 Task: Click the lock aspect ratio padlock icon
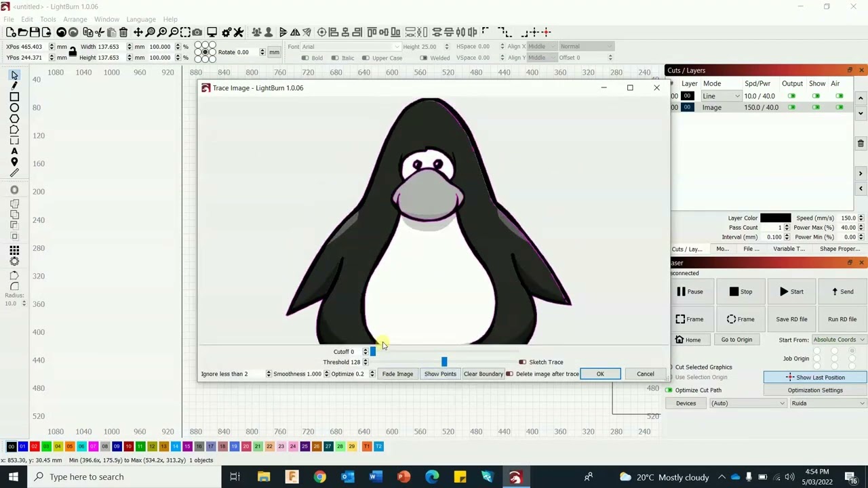(x=73, y=52)
